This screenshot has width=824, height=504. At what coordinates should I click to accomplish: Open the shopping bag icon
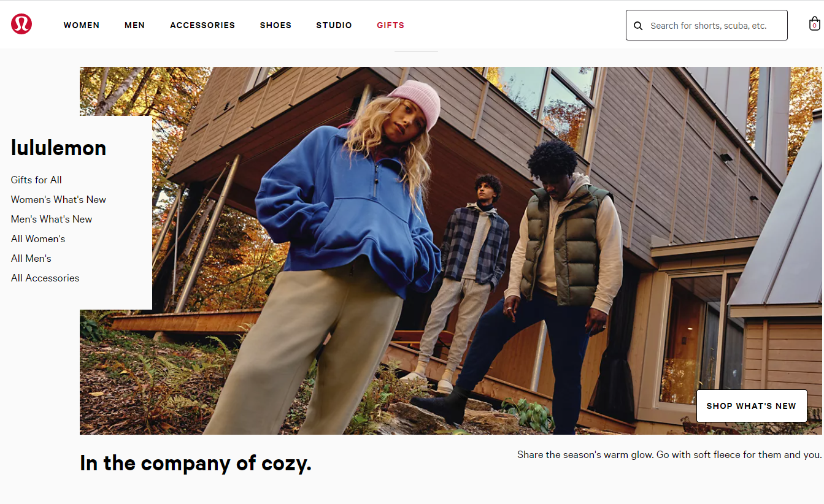pos(814,24)
